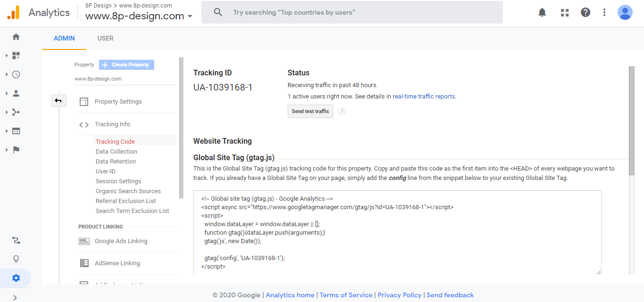Viewport: 644px width, 302px height.
Task: Click inside the gtag.js code text box
Action: pyautogui.click(x=397, y=232)
